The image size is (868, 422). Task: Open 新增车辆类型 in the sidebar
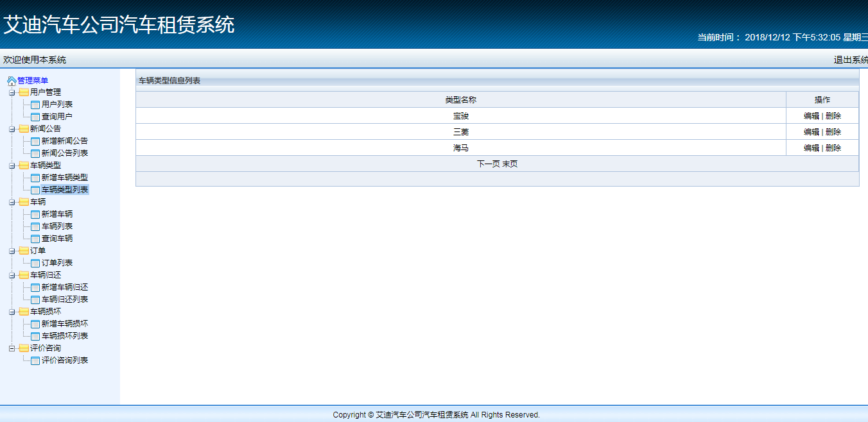[x=65, y=178]
